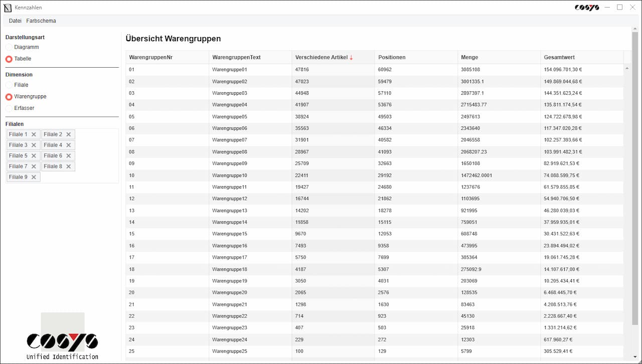642x364 pixels.
Task: Select the Warengruppe14 cell
Action: coord(250,222)
